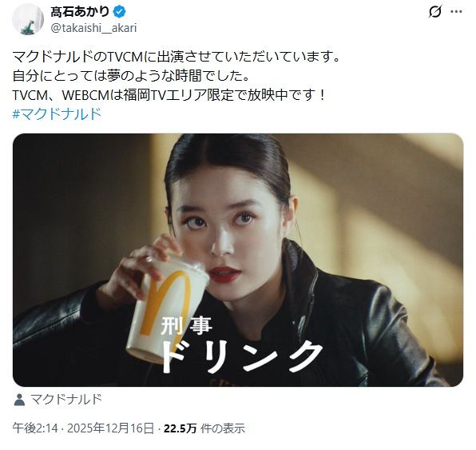Open the #マクドナルド hashtag
Viewport: 476px width, 450px height.
[57, 114]
